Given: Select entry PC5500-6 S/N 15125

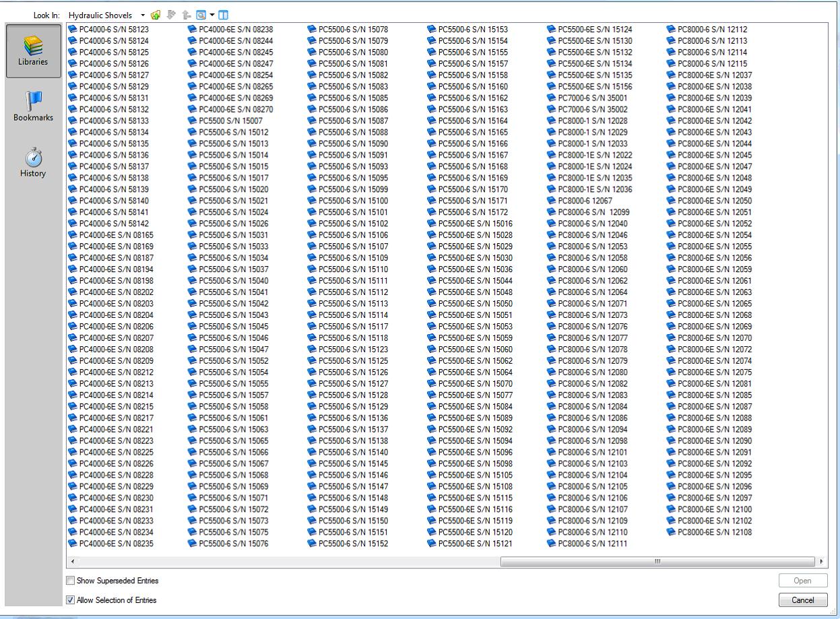Looking at the screenshot, I should [x=353, y=361].
